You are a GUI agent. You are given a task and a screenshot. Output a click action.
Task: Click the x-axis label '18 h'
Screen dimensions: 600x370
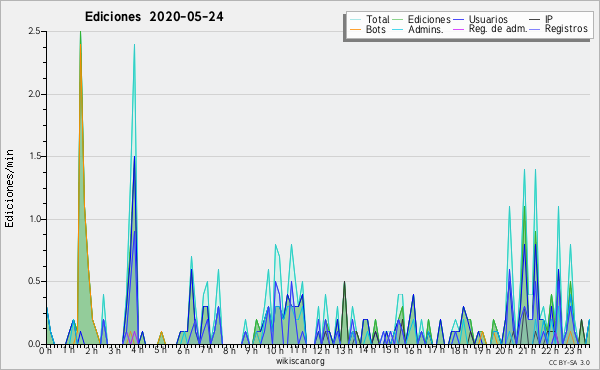pyautogui.click(x=459, y=351)
